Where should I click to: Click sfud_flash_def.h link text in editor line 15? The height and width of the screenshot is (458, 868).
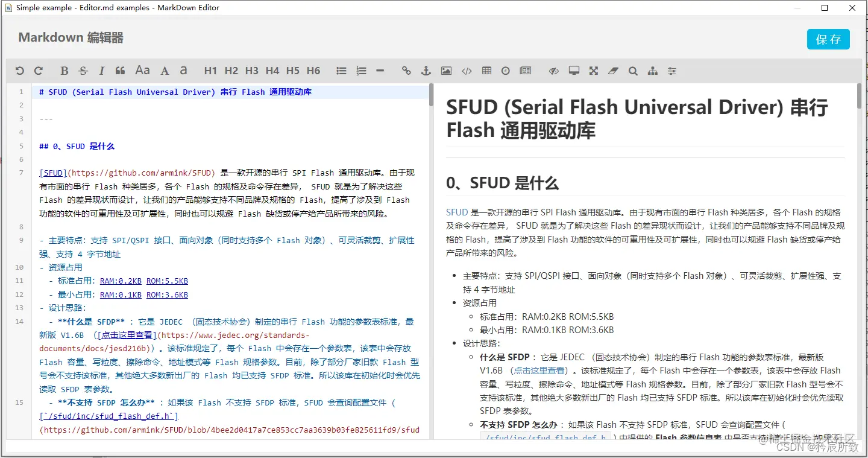(x=108, y=416)
